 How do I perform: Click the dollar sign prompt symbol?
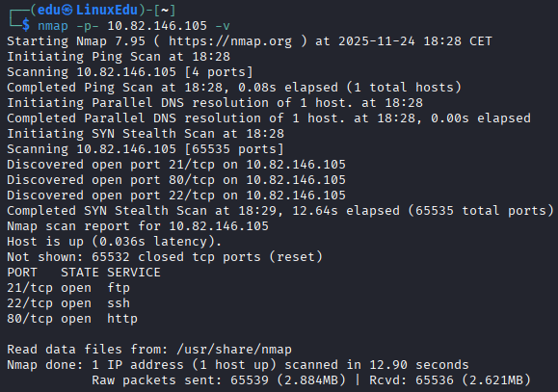tap(26, 25)
